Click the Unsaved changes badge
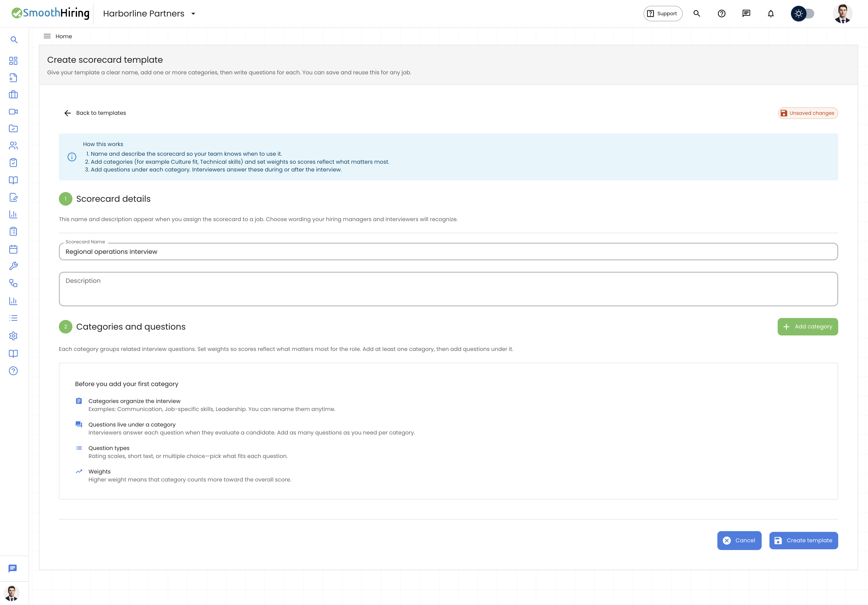Viewport: 868px width, 605px height. tap(808, 113)
